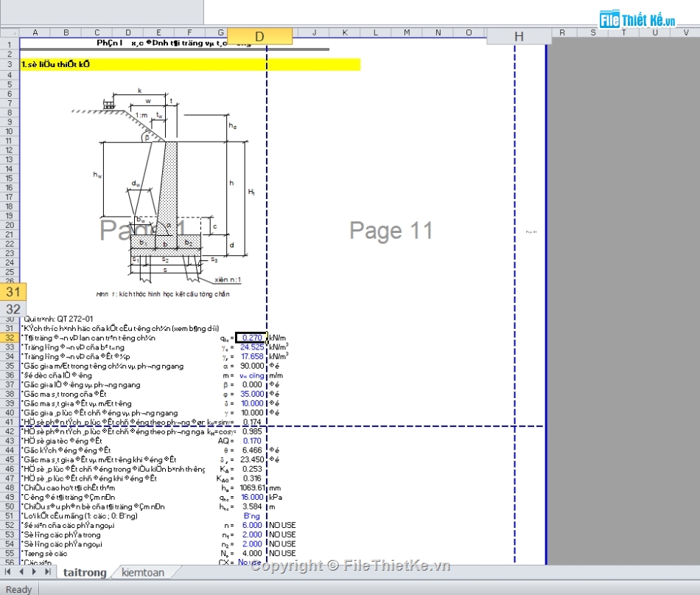The height and width of the screenshot is (595, 700).
Task: Select column N header
Action: point(438,32)
